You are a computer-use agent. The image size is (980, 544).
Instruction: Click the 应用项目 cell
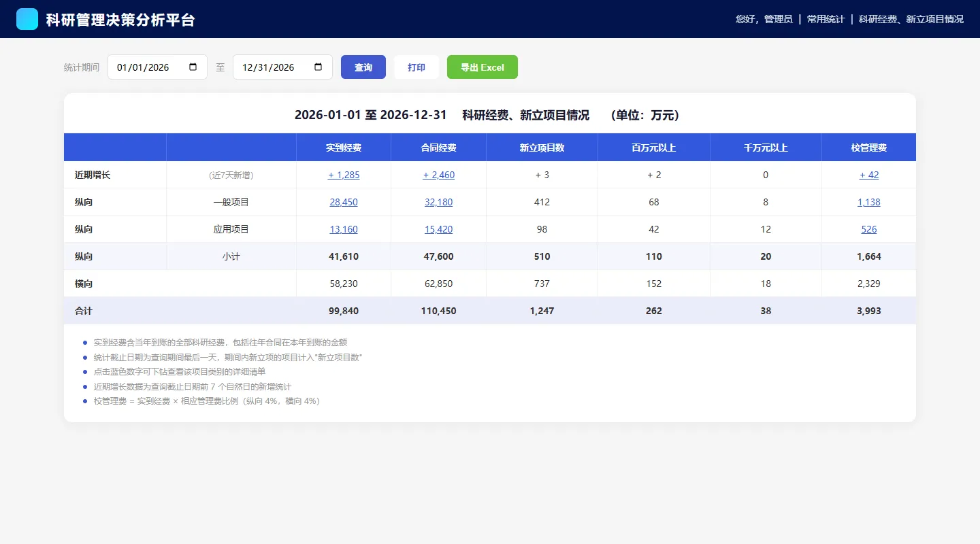231,229
